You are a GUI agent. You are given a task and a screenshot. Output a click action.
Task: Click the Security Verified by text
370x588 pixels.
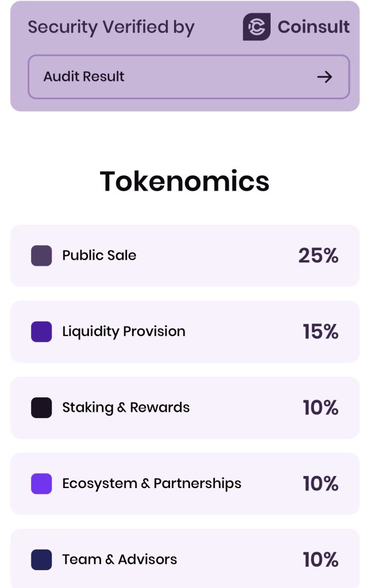111,28
